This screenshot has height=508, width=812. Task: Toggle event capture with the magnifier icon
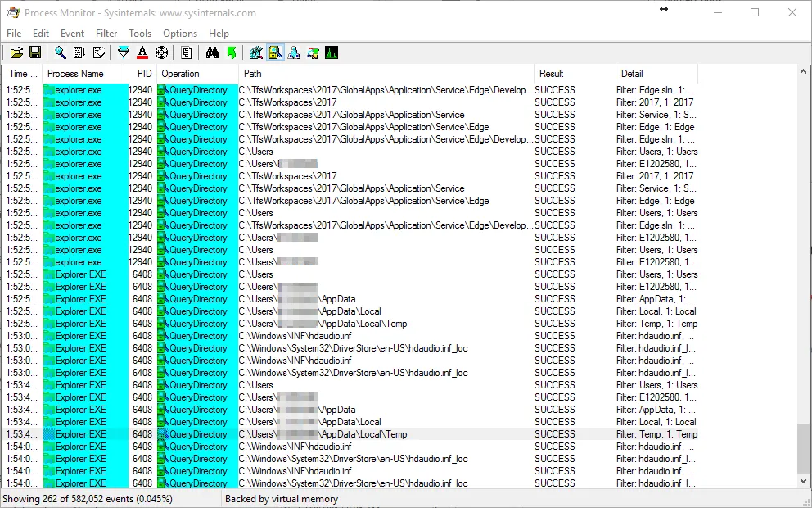click(61, 52)
